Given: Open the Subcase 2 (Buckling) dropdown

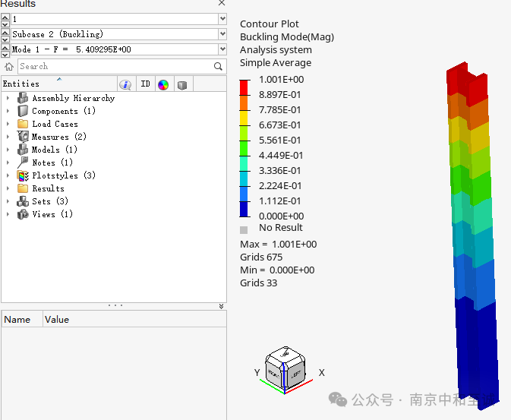Looking at the screenshot, I should click(x=222, y=34).
